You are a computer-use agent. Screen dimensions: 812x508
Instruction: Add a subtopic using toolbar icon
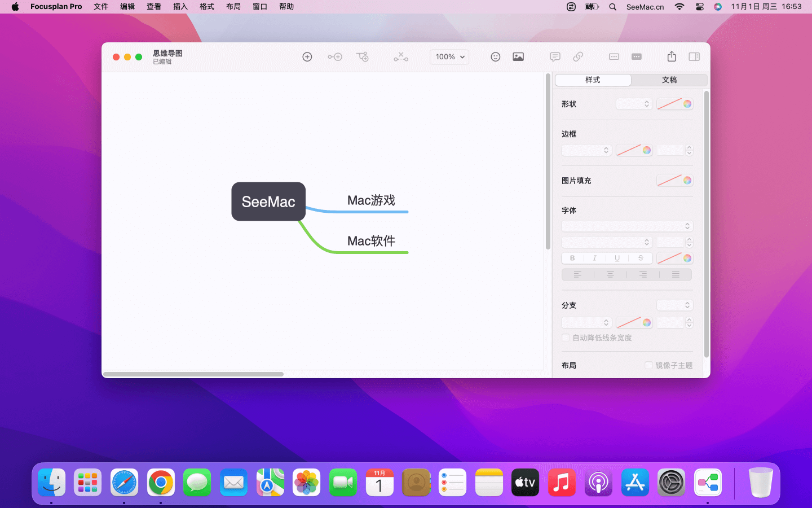coord(363,57)
